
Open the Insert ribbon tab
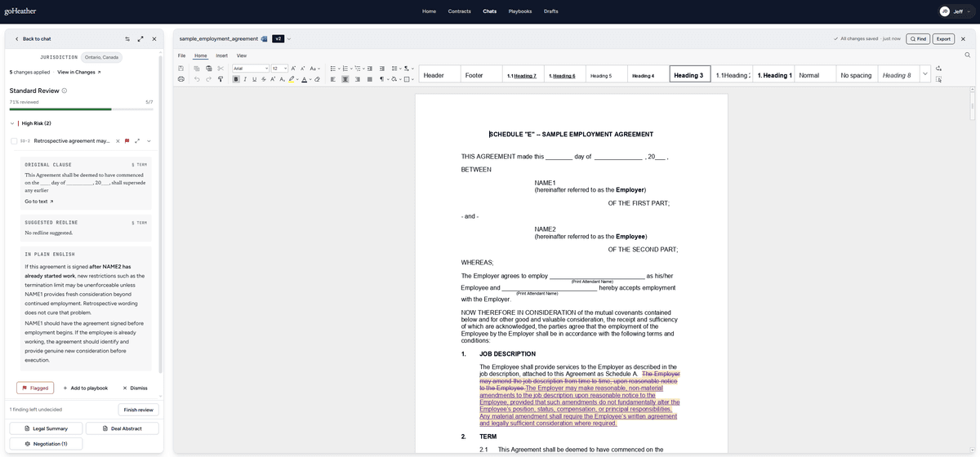coord(221,55)
